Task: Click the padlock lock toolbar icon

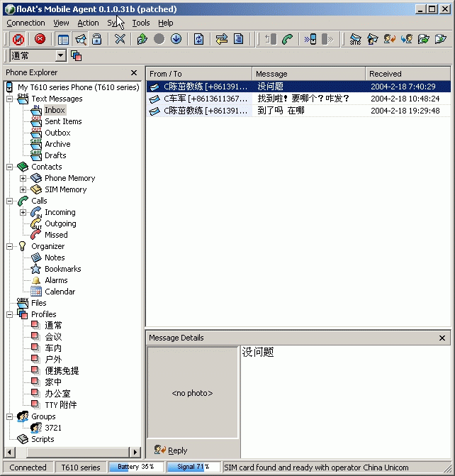Action: click(x=97, y=39)
